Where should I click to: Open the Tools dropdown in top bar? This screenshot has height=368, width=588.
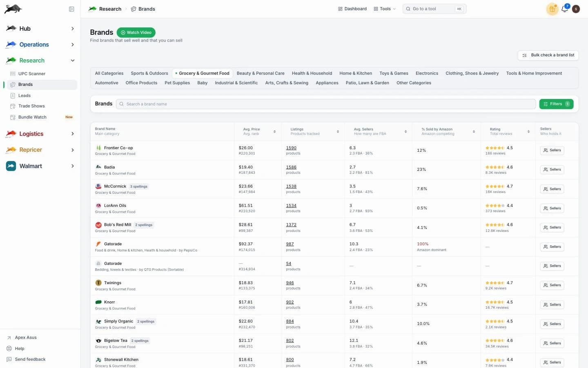pyautogui.click(x=385, y=9)
